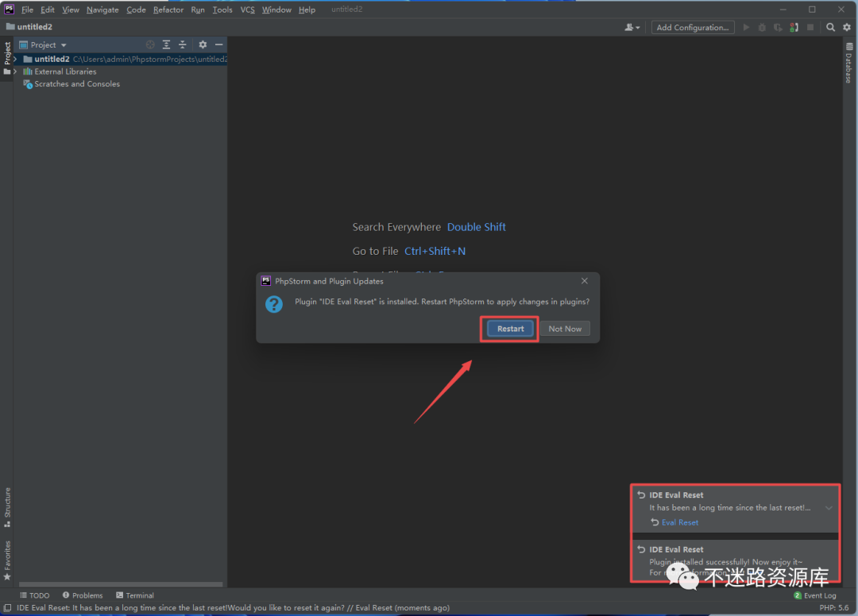
Task: Open the user account icon in the toolbar
Action: 632,27
